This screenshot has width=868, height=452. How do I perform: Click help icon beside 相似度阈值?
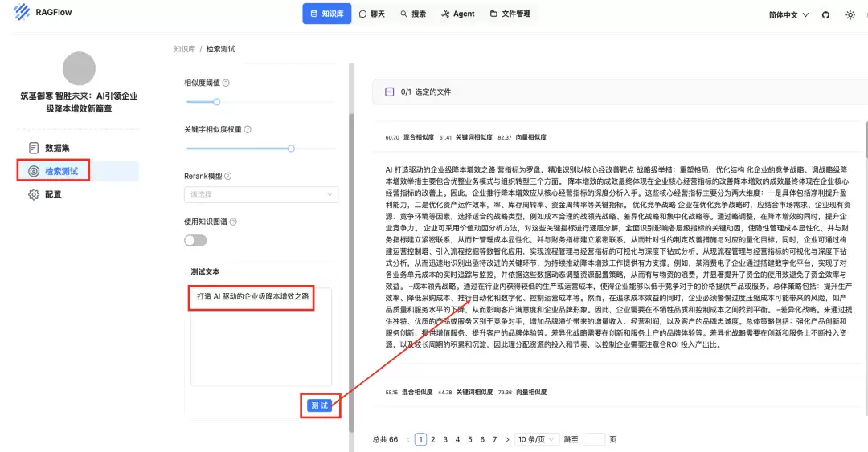[x=226, y=83]
